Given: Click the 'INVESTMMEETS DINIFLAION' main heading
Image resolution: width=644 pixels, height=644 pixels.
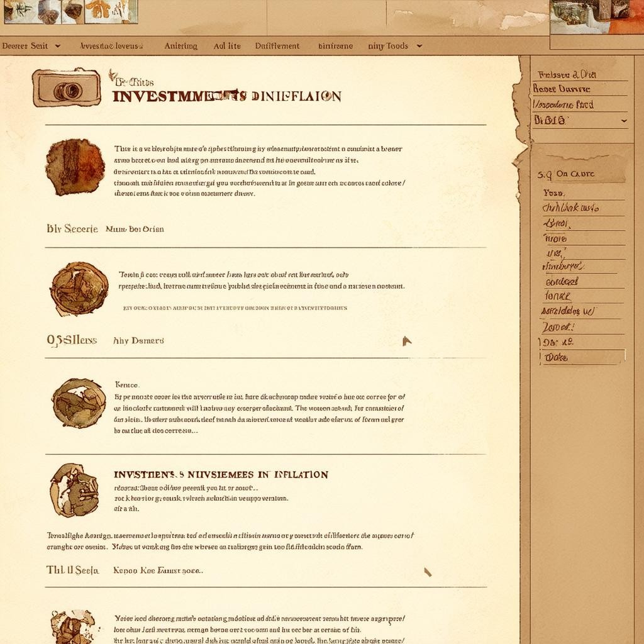Looking at the screenshot, I should 226,96.
